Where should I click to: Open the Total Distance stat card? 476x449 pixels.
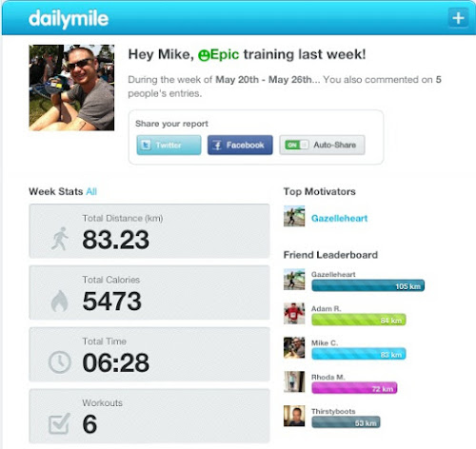[x=149, y=231]
